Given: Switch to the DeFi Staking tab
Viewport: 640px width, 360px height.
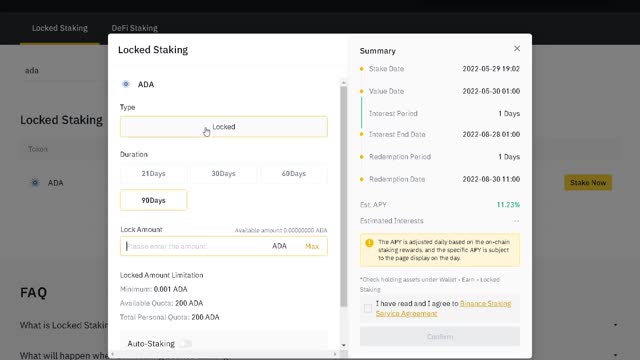Looking at the screenshot, I should point(135,28).
